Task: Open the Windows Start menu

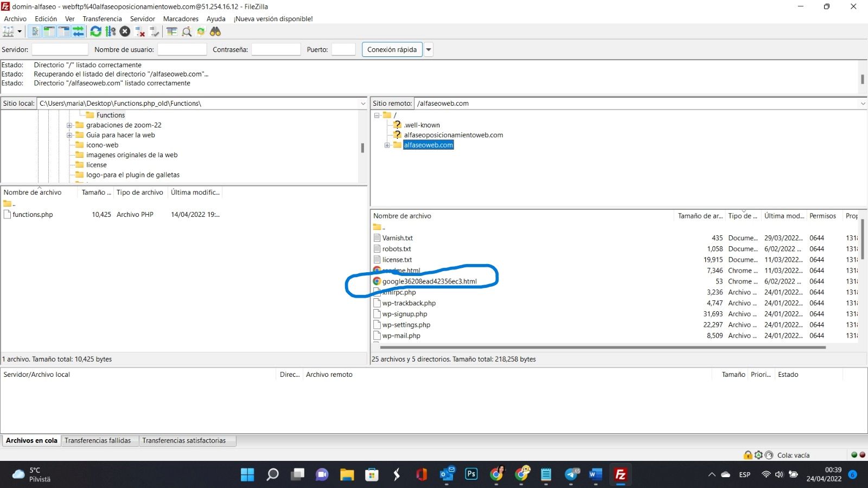Action: (x=247, y=474)
